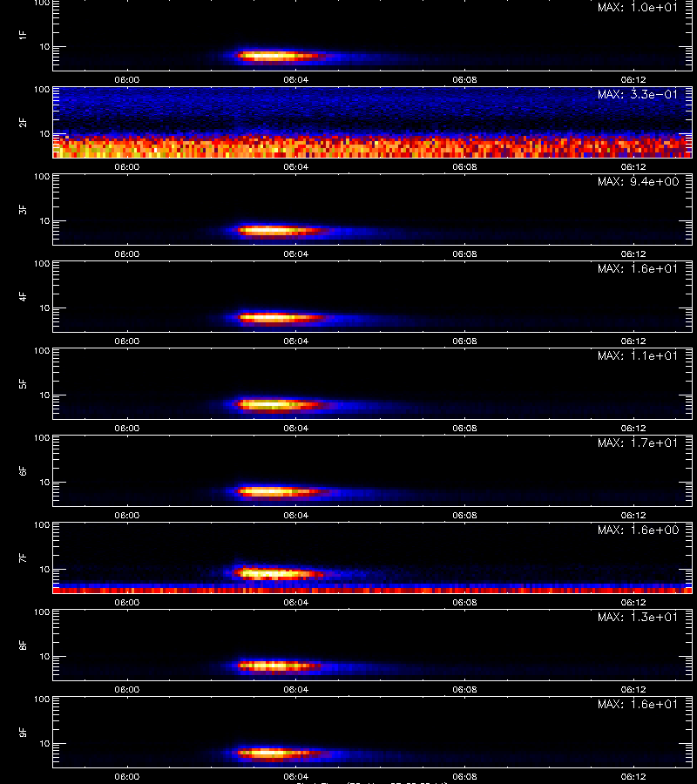
Task: Click the 'MAX: 1.6e+00' label in panel 7F
Action: (638, 530)
